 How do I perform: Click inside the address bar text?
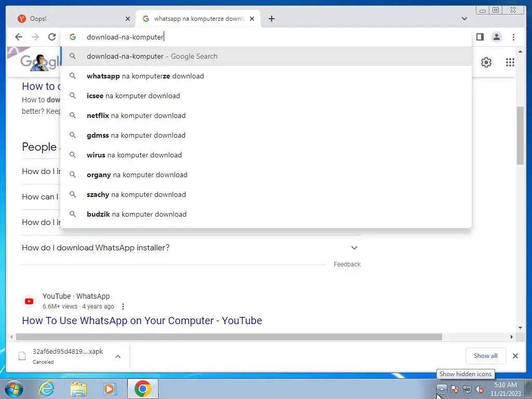(x=125, y=37)
